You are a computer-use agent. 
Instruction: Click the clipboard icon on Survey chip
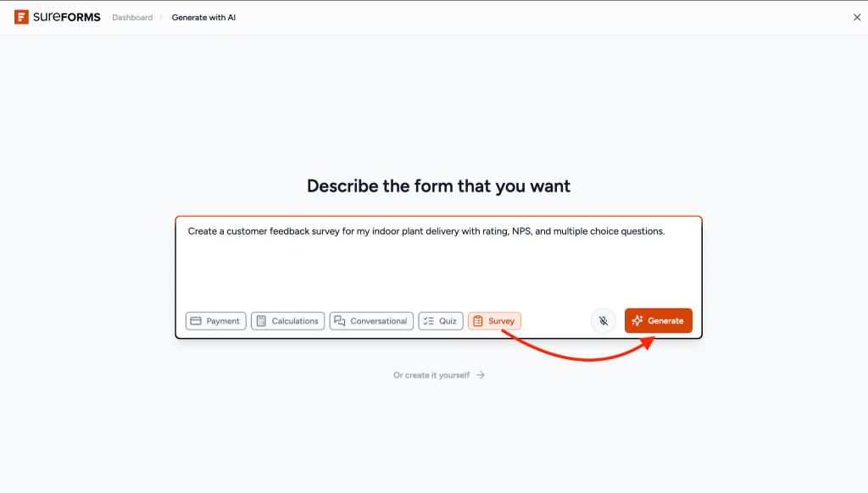(478, 321)
